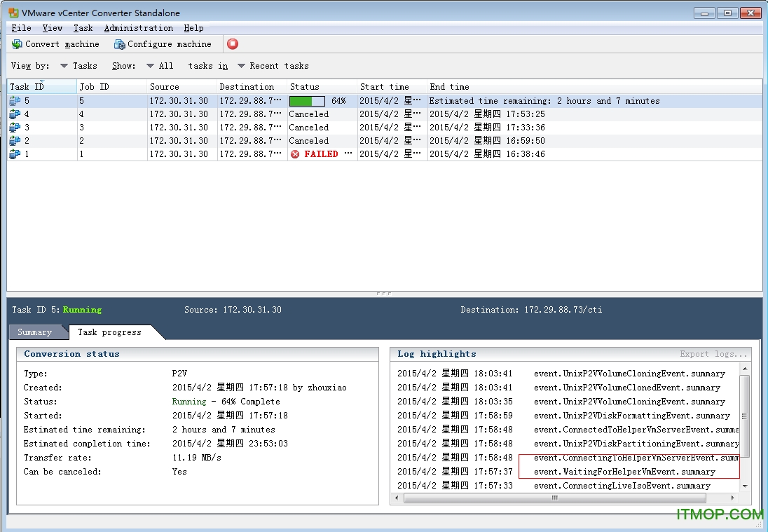This screenshot has height=532, width=768.
Task: Sort by Destination column header
Action: [x=252, y=87]
